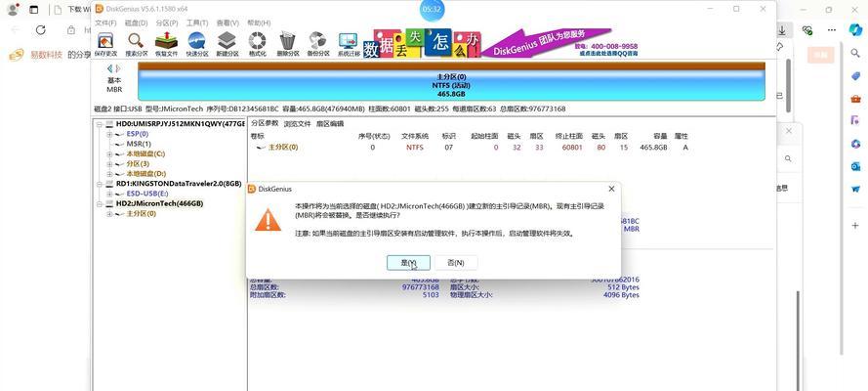Select RD1:KINGSTONDataTraveler2.0(8GB) disk
This screenshot has height=391, width=868.
[179, 184]
